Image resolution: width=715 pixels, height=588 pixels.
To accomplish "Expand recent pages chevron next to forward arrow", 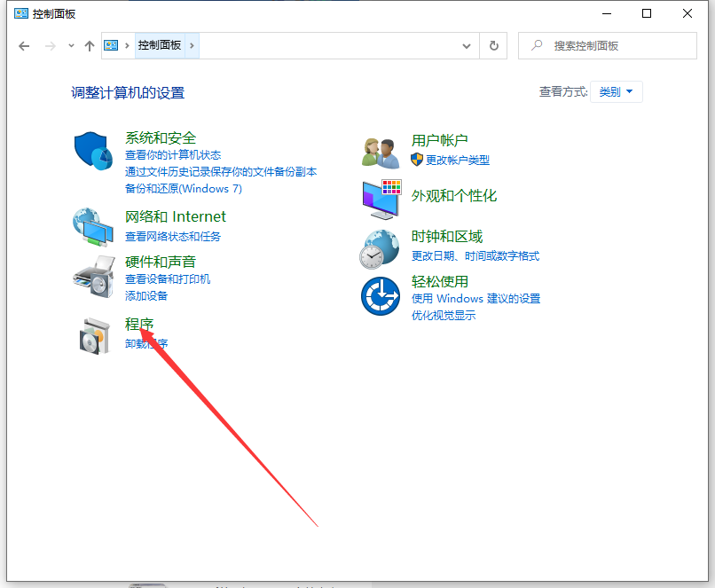I will click(69, 45).
